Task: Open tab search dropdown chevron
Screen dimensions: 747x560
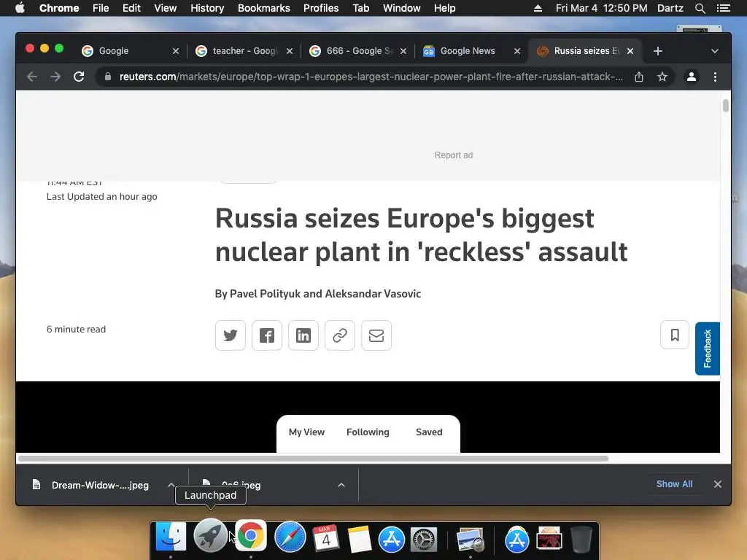Action: 715,51
